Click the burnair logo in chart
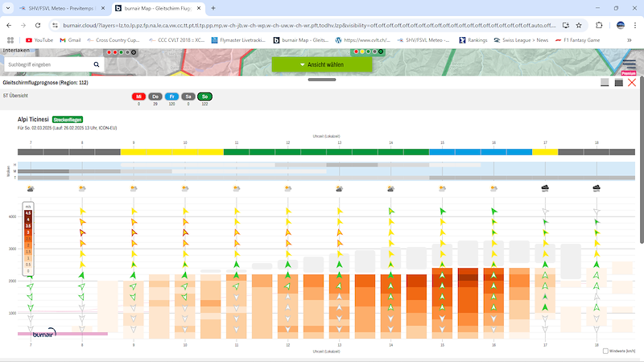Viewport: 644px width, 362px height. [x=44, y=333]
